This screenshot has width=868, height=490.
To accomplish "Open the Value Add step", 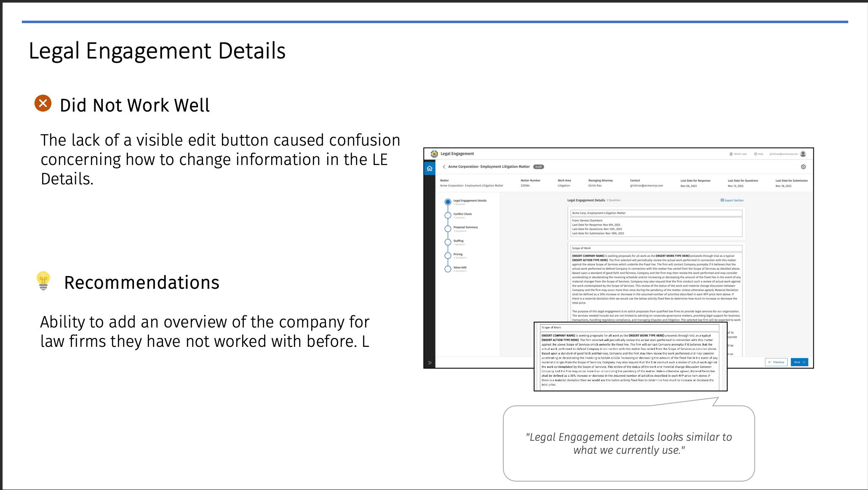I will pos(448,269).
